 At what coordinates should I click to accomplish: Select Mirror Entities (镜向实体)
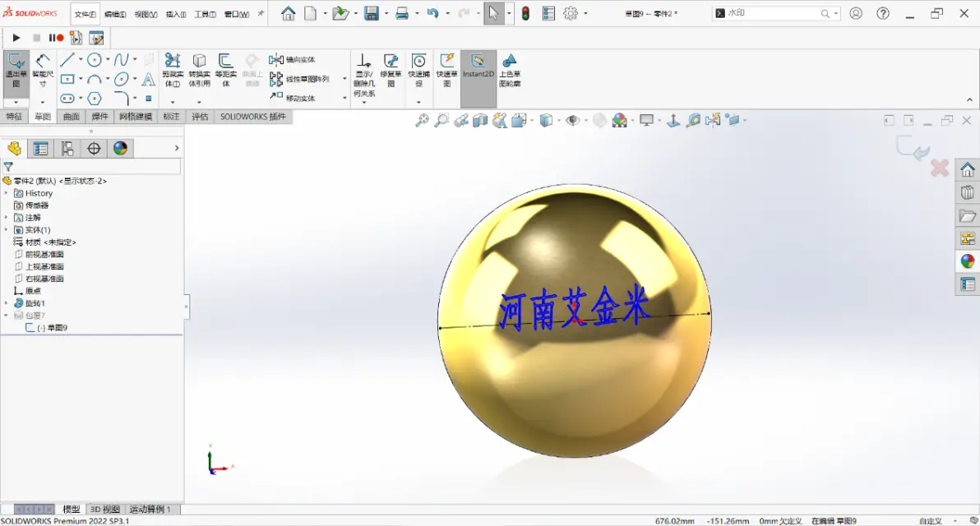293,59
